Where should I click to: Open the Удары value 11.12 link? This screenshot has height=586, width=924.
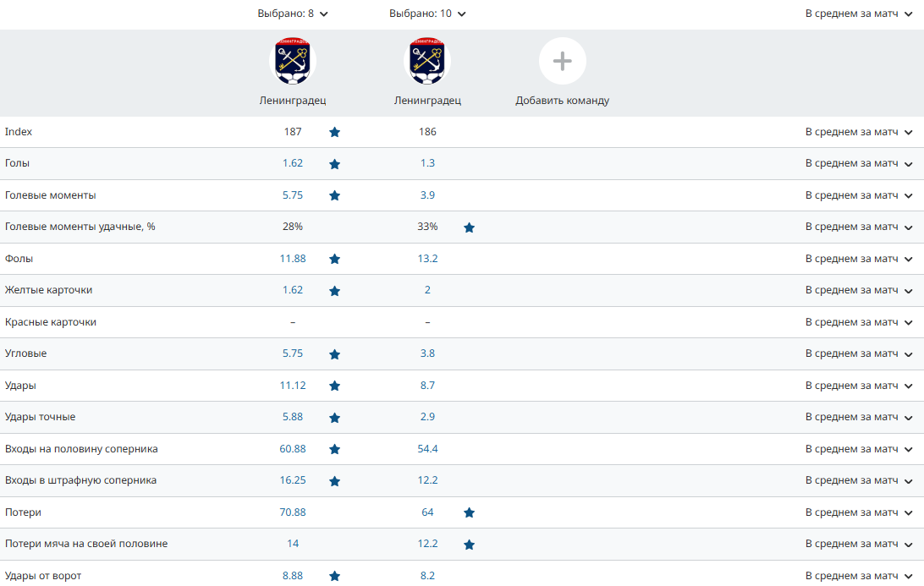(x=293, y=386)
